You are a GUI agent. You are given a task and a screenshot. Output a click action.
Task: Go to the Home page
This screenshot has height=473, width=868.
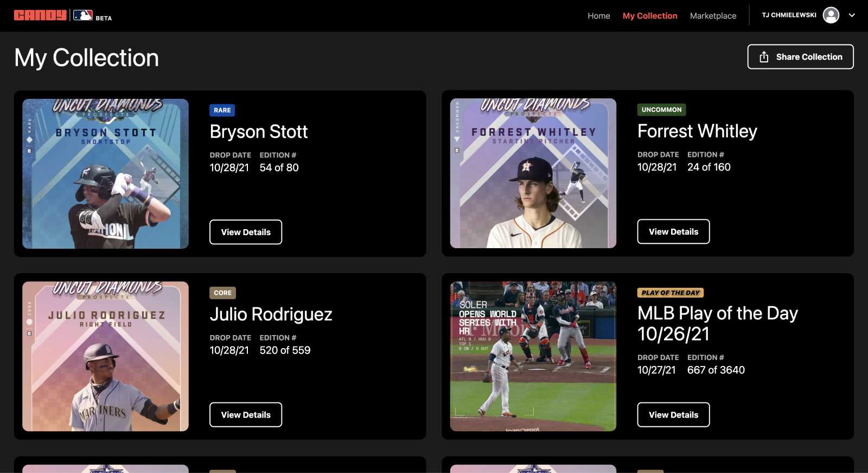[x=598, y=16]
